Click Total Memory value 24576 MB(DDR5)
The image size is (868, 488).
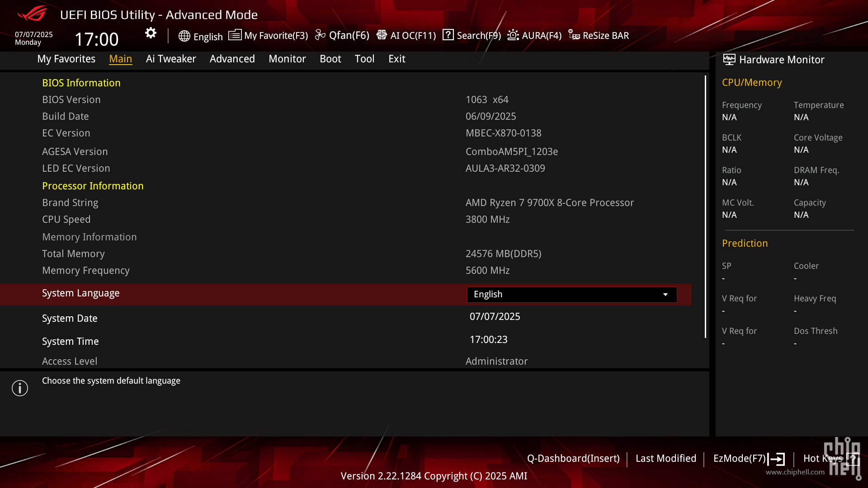pyautogui.click(x=503, y=253)
